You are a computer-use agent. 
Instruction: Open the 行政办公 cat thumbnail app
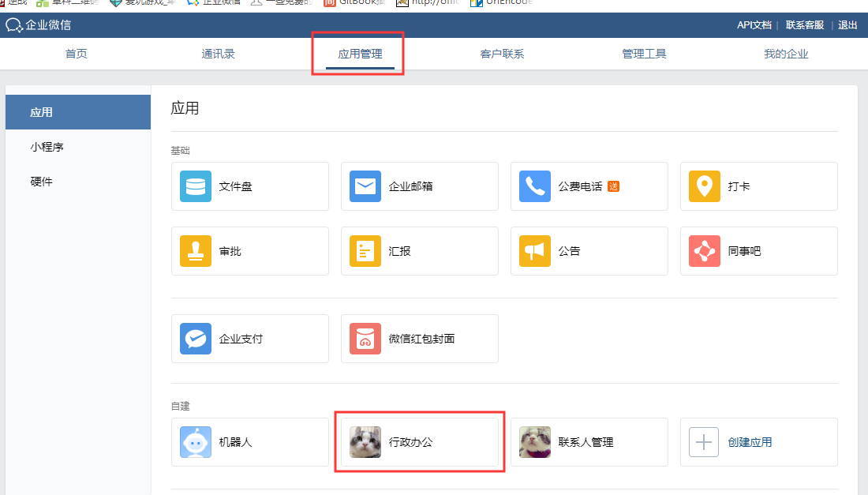pos(365,442)
